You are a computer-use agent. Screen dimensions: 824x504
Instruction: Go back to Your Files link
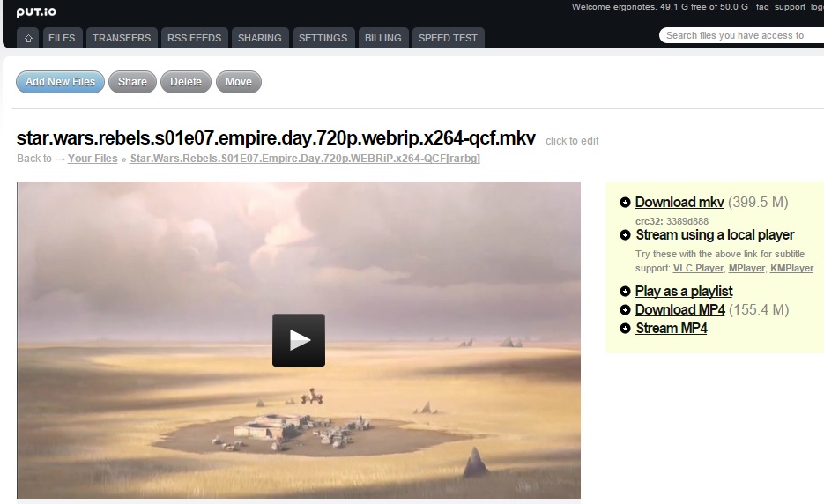(x=93, y=159)
